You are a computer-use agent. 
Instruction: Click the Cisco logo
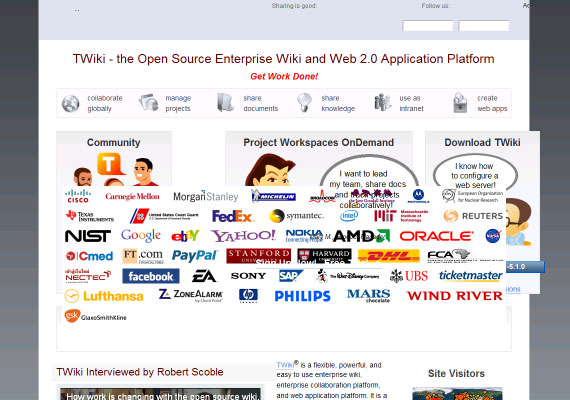78,196
